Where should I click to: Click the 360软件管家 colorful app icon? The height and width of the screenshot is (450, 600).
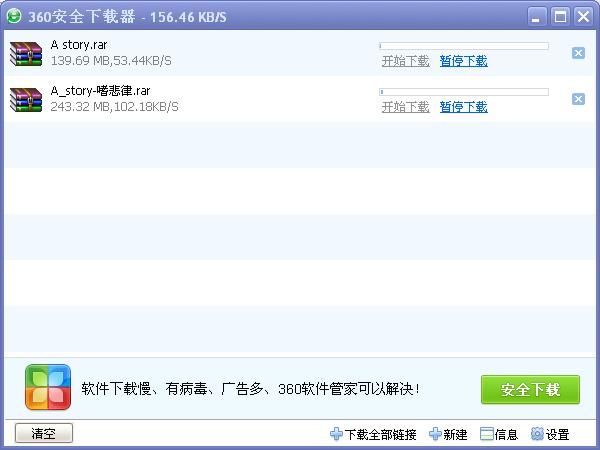[x=48, y=387]
